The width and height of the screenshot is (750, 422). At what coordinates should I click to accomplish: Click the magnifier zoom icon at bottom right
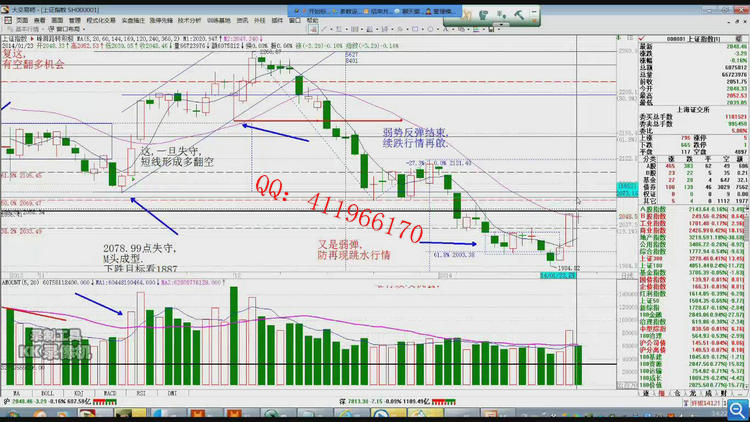point(737,410)
